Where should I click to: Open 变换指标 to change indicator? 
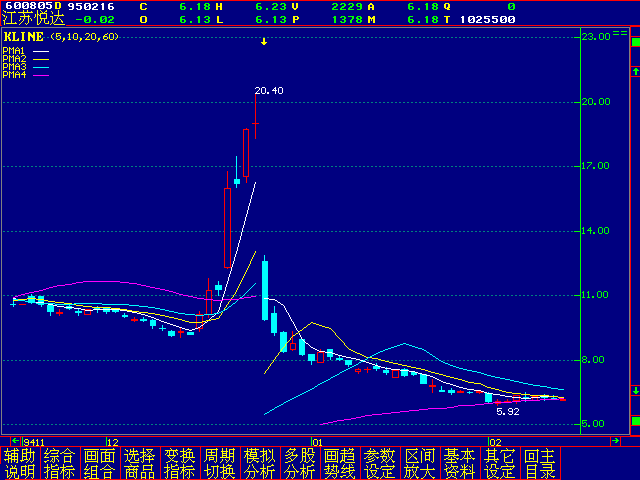tap(180, 463)
